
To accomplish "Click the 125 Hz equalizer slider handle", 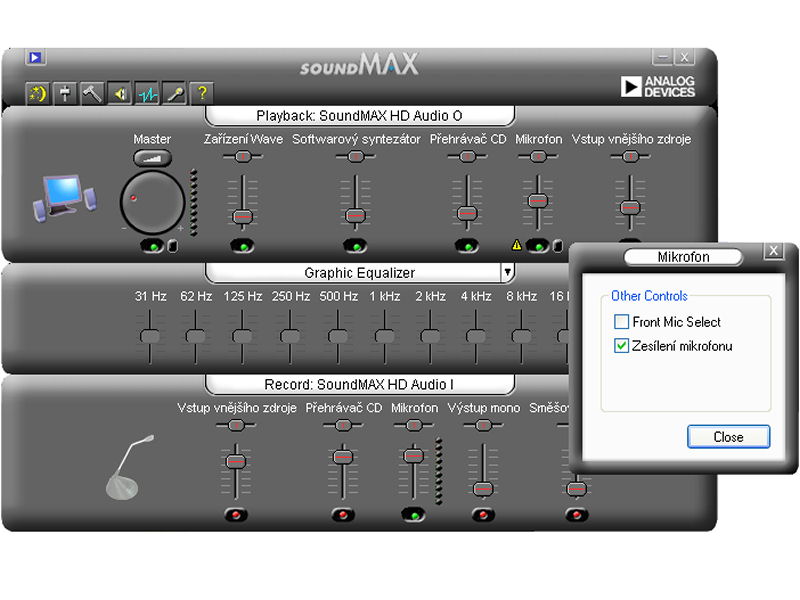I will 242,336.
